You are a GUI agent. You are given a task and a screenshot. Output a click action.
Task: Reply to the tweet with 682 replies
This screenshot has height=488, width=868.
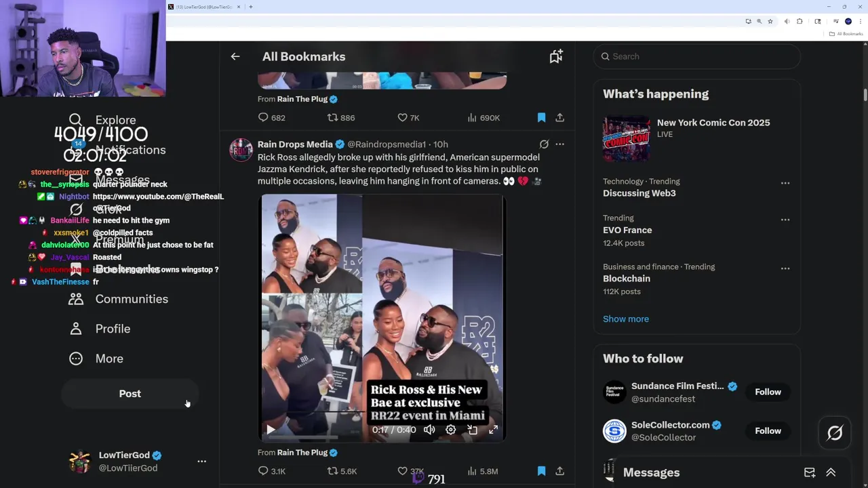coord(271,117)
